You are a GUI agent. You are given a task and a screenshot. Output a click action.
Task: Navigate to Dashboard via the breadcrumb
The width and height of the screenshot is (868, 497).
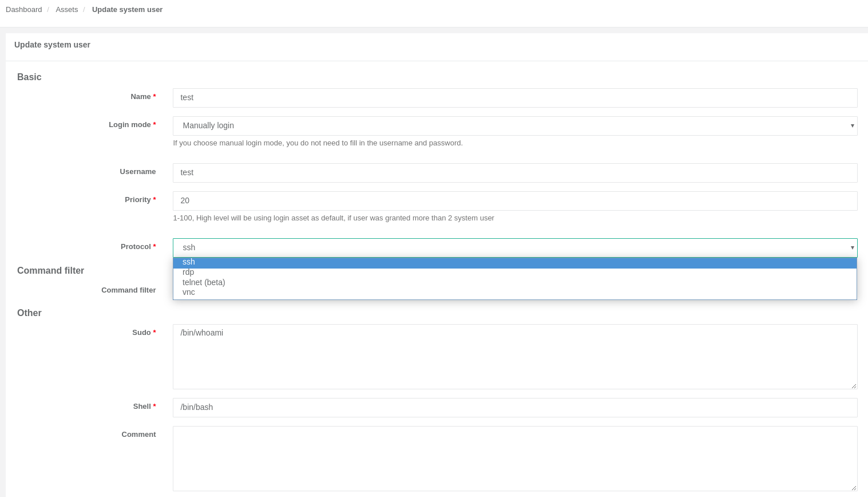(23, 9)
